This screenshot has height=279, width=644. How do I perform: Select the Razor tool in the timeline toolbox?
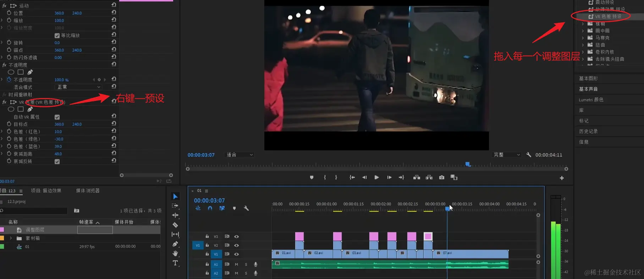(x=175, y=225)
